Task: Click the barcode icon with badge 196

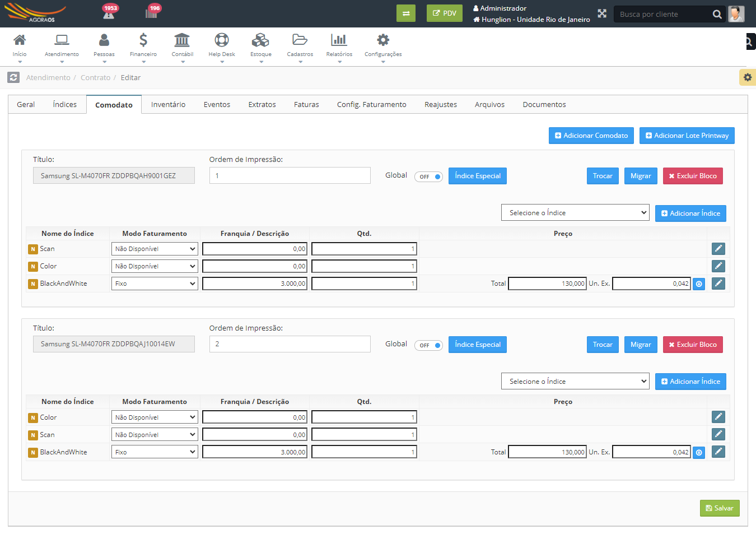Action: pyautogui.click(x=152, y=12)
